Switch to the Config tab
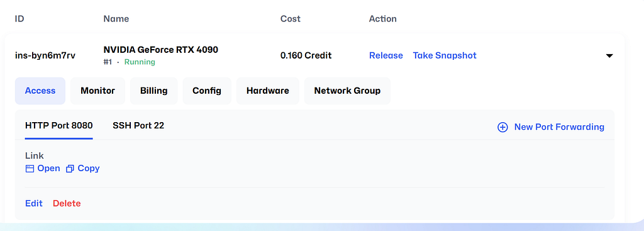This screenshot has height=231, width=644. click(x=207, y=91)
